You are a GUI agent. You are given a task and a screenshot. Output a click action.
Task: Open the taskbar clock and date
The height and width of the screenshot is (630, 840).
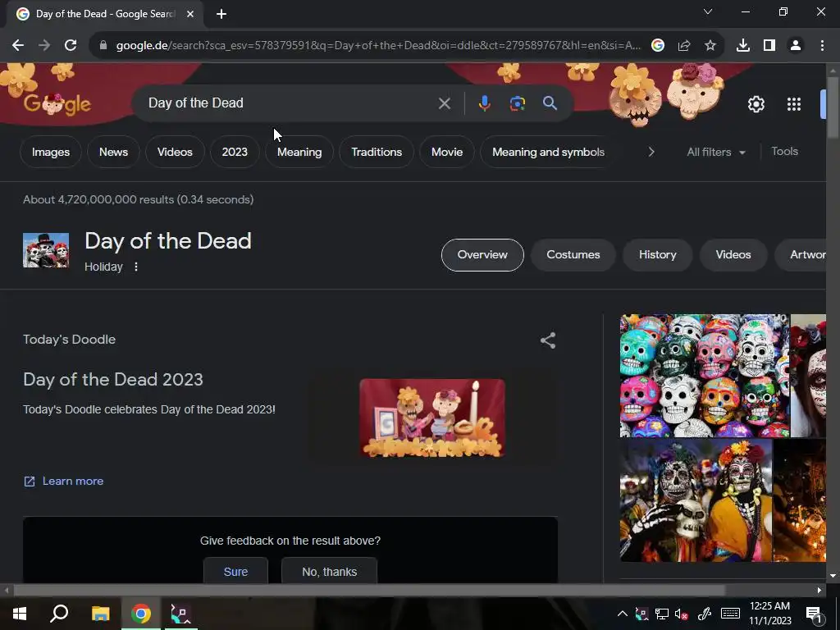pos(769,614)
